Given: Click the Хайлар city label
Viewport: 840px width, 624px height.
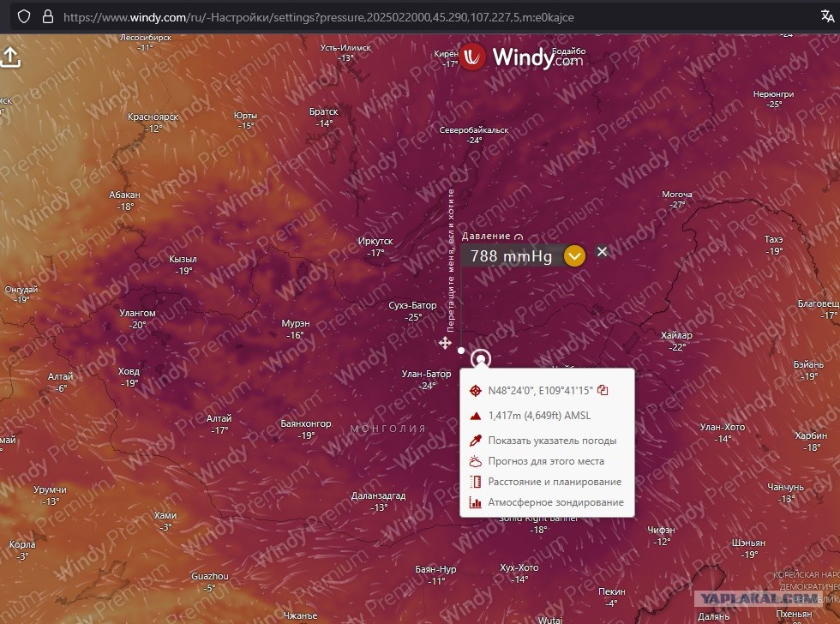Looking at the screenshot, I should pyautogui.click(x=676, y=335).
